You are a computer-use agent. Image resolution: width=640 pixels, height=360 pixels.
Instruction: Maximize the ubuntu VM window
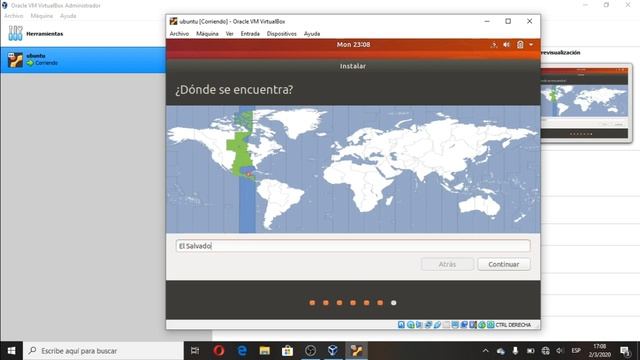tap(508, 21)
